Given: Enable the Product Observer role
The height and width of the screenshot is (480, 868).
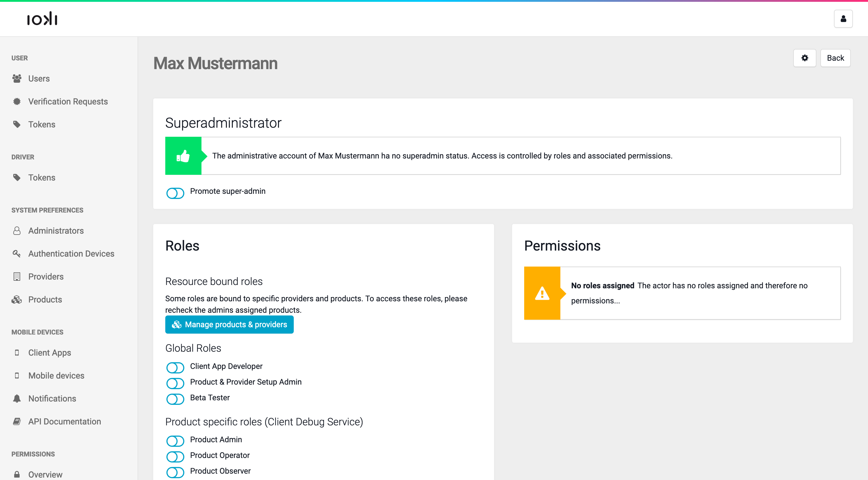Looking at the screenshot, I should (x=175, y=472).
